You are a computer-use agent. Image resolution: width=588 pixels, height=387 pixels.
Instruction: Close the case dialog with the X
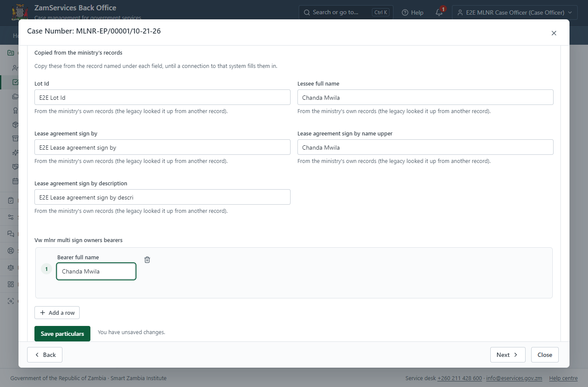(x=554, y=33)
